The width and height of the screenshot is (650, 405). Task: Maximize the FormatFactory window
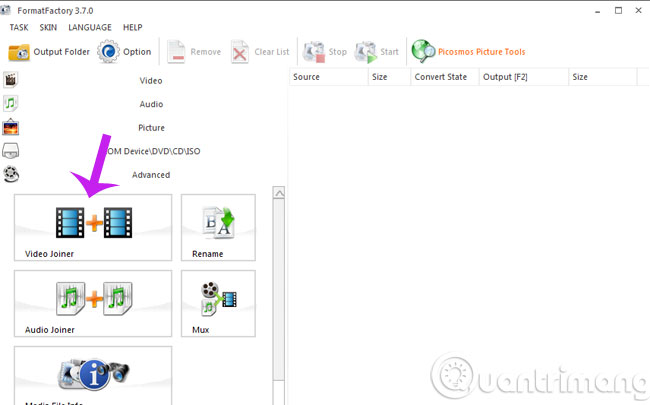point(618,11)
